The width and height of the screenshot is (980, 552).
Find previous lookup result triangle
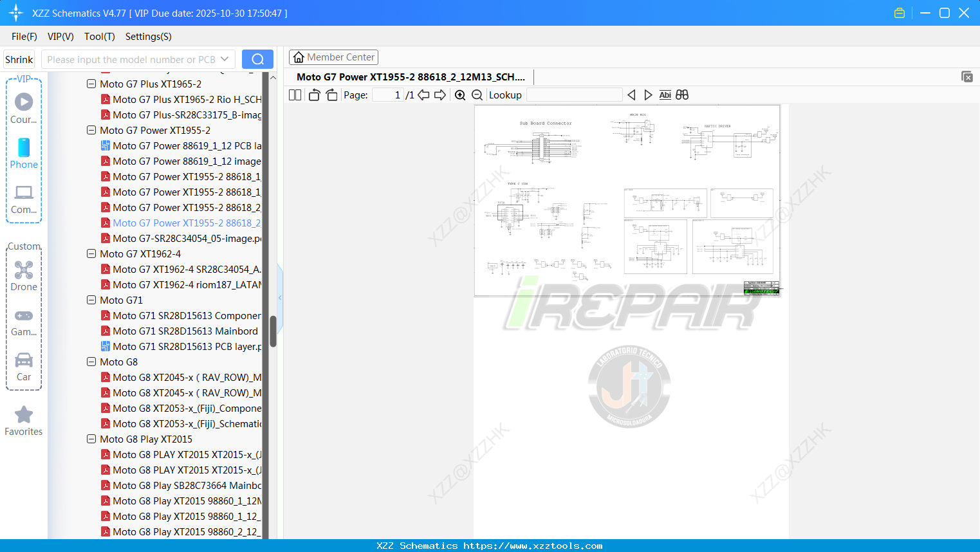coord(631,95)
